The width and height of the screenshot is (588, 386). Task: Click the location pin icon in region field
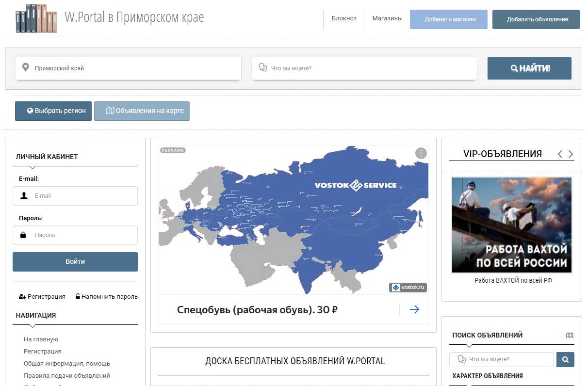tap(26, 67)
